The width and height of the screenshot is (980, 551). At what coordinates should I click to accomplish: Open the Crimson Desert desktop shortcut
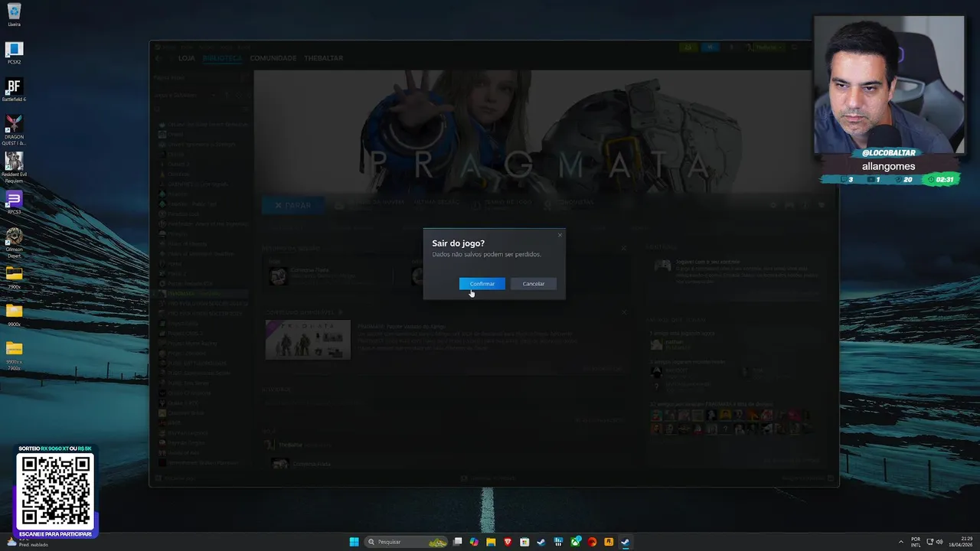(x=14, y=242)
